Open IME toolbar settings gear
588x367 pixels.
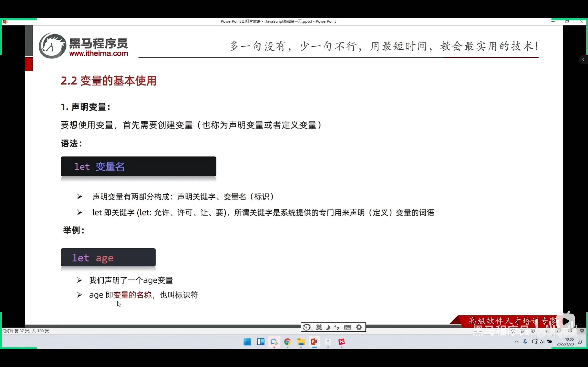point(359,327)
